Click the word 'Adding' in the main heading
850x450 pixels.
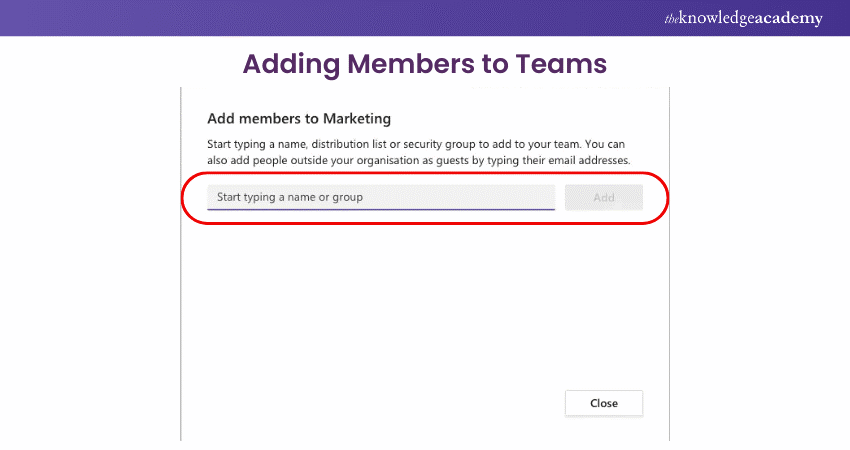pos(291,64)
